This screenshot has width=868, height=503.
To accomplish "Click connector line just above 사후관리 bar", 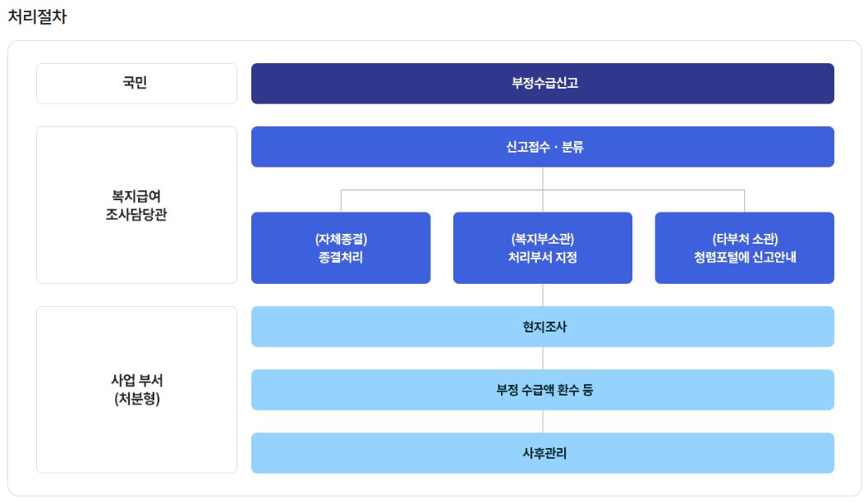I will pyautogui.click(x=543, y=422).
